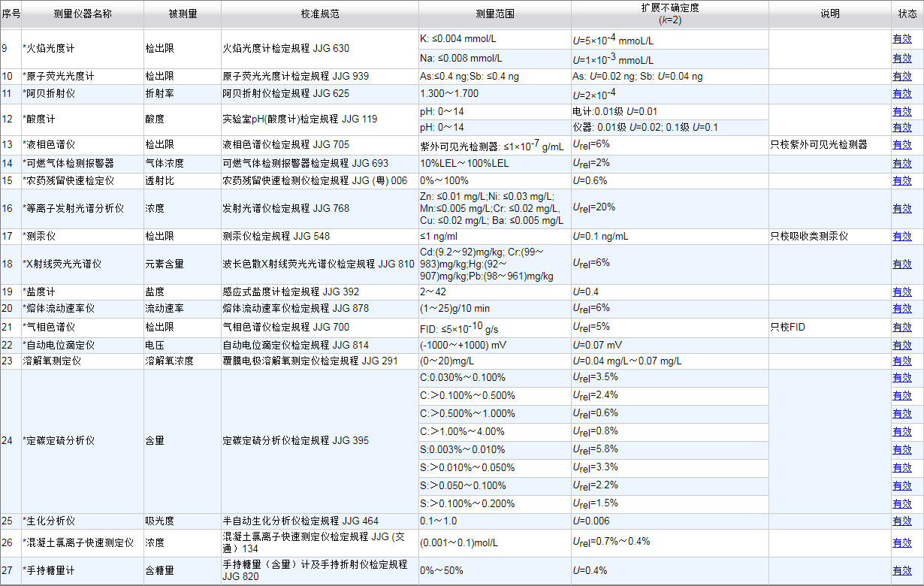Click the 只校吸收类测汞仪 remark cell

829,236
